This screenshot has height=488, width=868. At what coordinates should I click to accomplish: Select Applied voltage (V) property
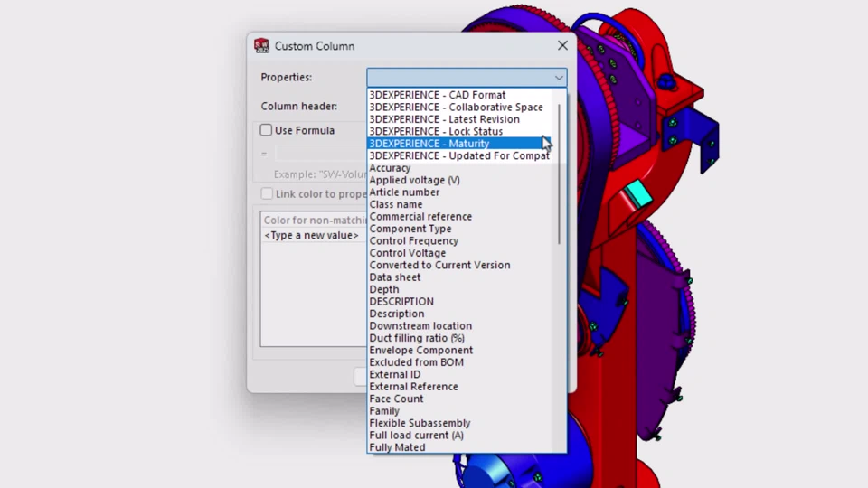(459, 181)
